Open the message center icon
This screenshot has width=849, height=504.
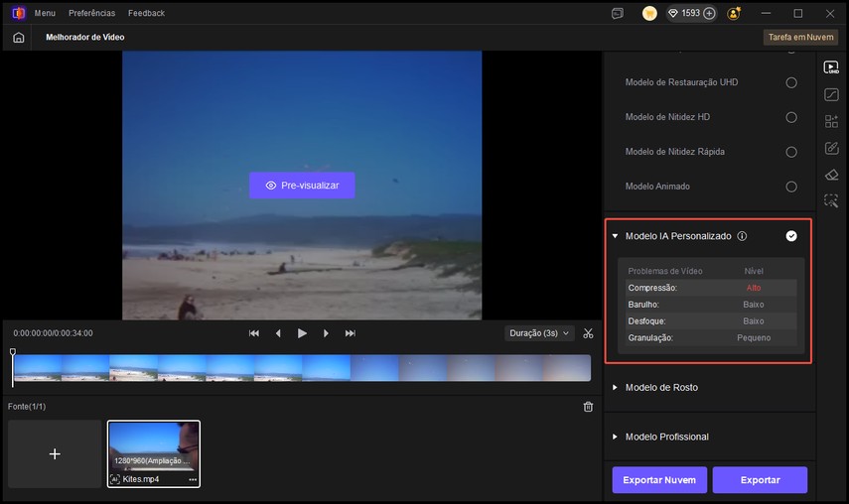coord(618,14)
